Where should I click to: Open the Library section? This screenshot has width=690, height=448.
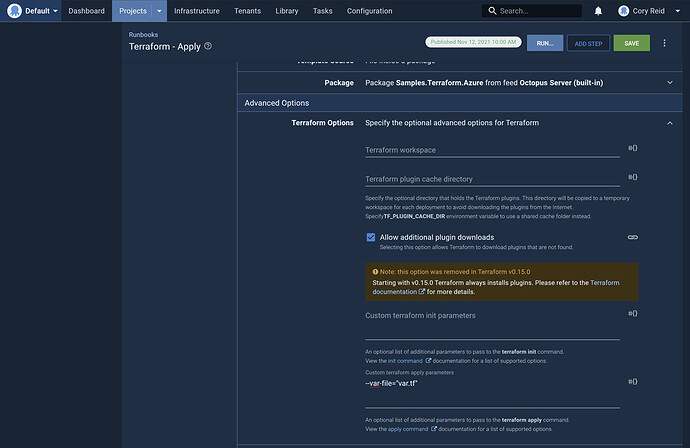[x=286, y=11]
